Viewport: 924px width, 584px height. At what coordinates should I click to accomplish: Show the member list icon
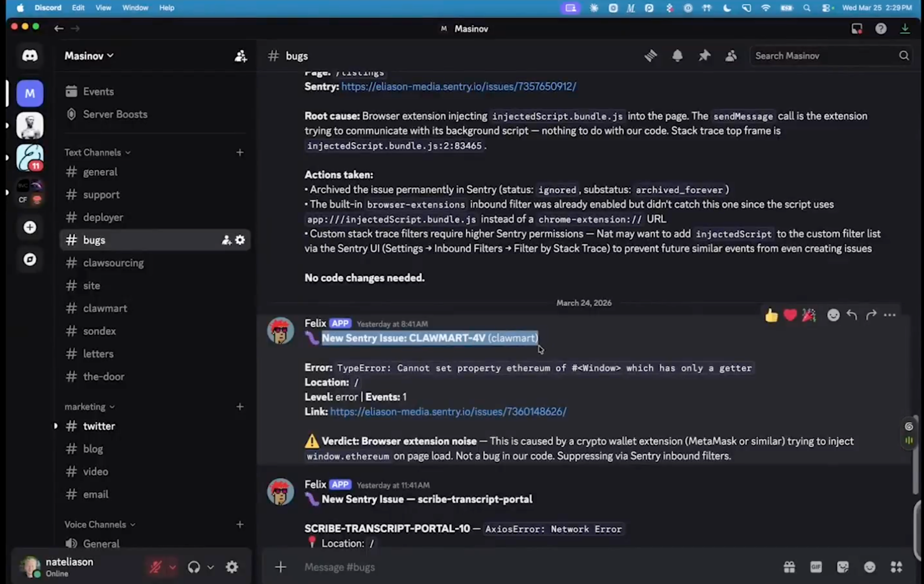click(x=731, y=56)
